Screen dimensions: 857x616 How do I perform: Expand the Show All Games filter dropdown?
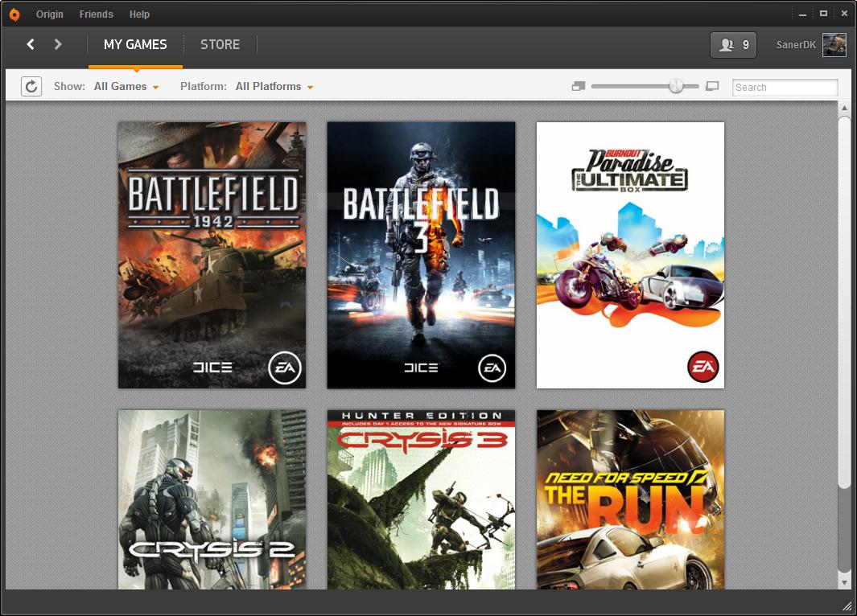click(x=126, y=86)
